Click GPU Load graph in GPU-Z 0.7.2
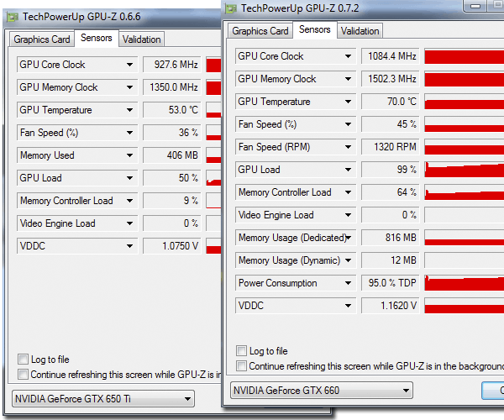504x420 pixels. [x=465, y=170]
